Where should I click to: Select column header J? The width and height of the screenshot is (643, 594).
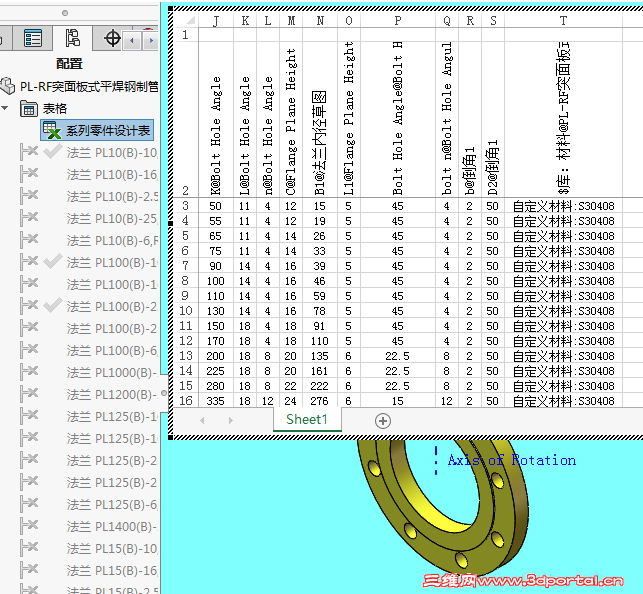[216, 20]
